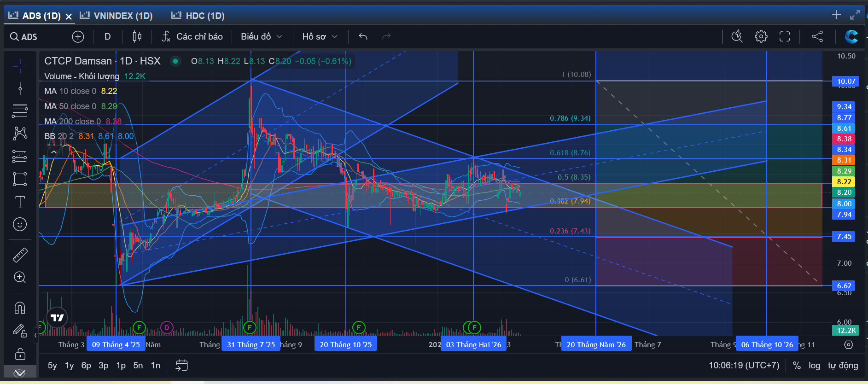Screen dimensions: 868x384
Task: Set the range to 3p
Action: click(104, 366)
